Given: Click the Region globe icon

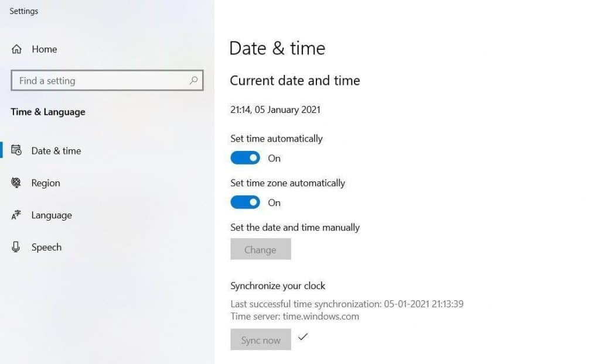Looking at the screenshot, I should (x=18, y=183).
